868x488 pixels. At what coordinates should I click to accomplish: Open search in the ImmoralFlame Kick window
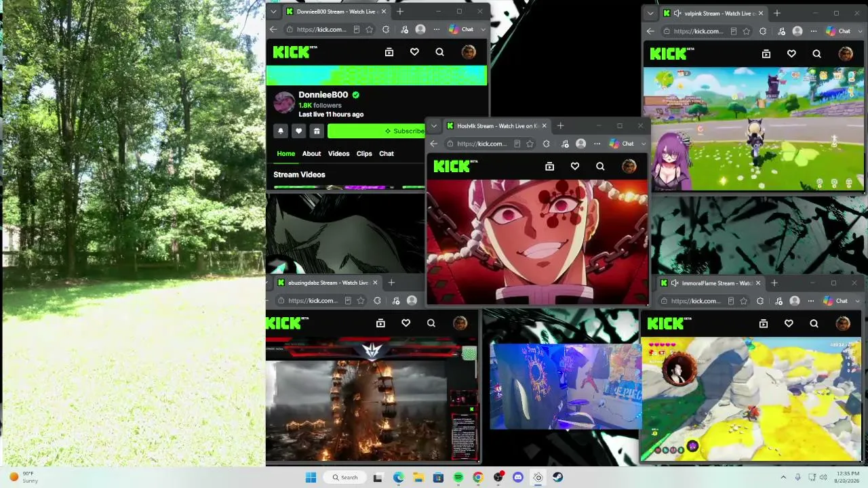[x=814, y=324]
